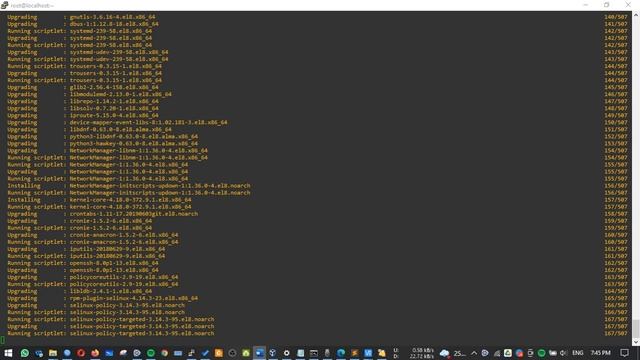640x360 pixels.
Task: Open Microsoft Edge from the taskbar
Action: coord(341,353)
